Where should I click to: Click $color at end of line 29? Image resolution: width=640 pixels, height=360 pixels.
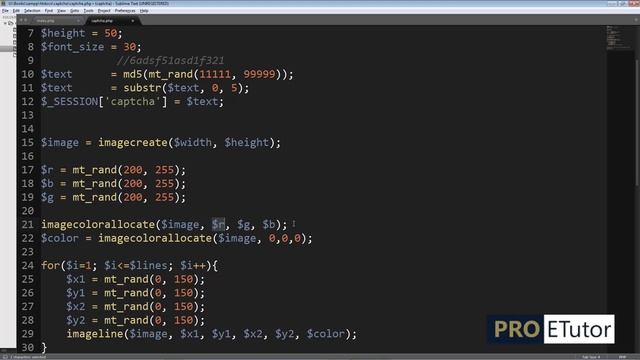pyautogui.click(x=326, y=334)
